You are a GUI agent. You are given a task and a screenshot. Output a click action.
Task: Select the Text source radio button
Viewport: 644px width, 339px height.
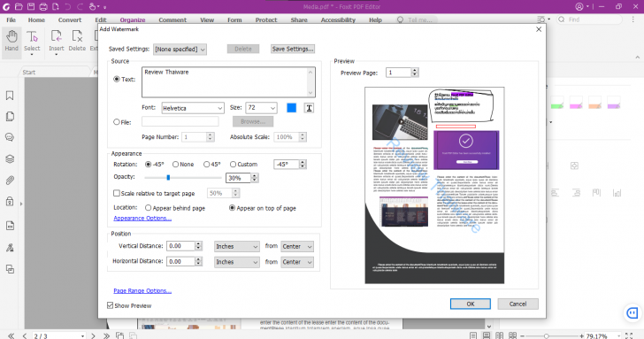tap(117, 79)
